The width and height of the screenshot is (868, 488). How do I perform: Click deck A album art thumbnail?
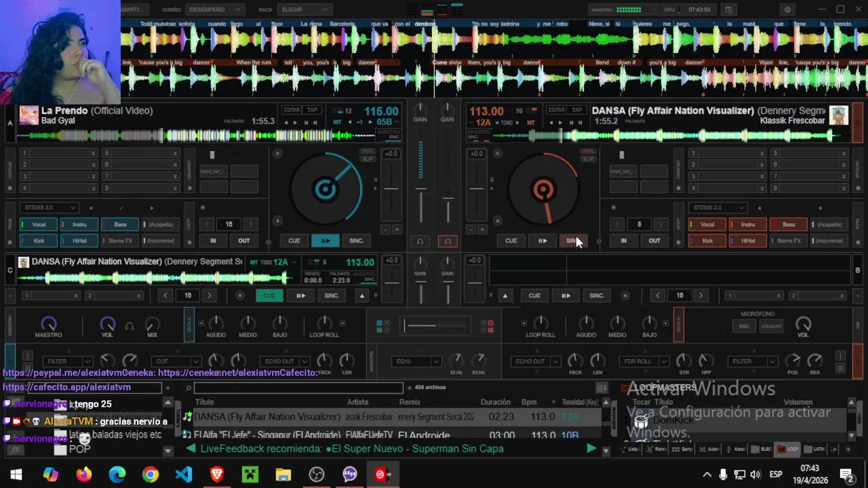tap(28, 115)
